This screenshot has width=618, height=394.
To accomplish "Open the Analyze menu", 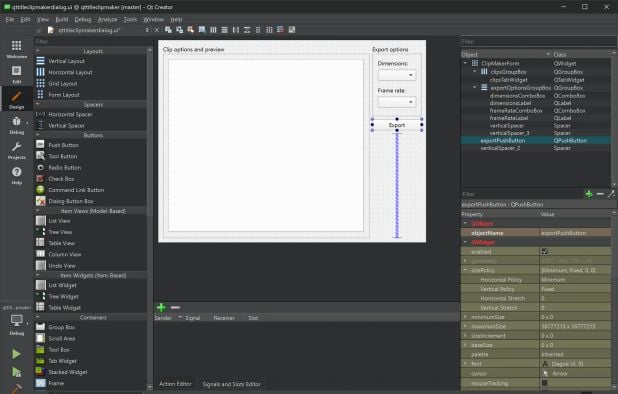I will tap(107, 19).
